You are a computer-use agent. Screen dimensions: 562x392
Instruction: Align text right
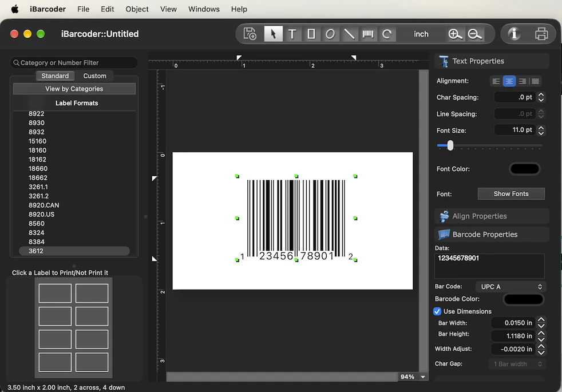coord(522,81)
